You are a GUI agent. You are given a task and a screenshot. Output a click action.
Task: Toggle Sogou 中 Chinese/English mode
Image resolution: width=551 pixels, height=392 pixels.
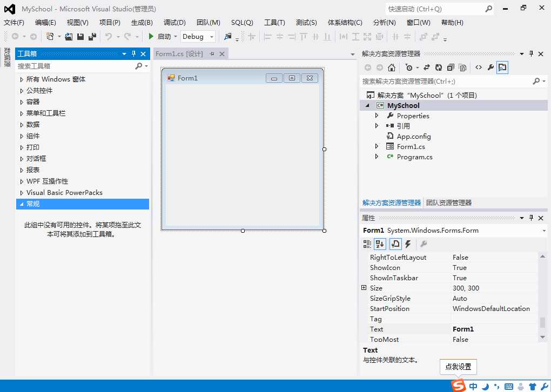473,387
